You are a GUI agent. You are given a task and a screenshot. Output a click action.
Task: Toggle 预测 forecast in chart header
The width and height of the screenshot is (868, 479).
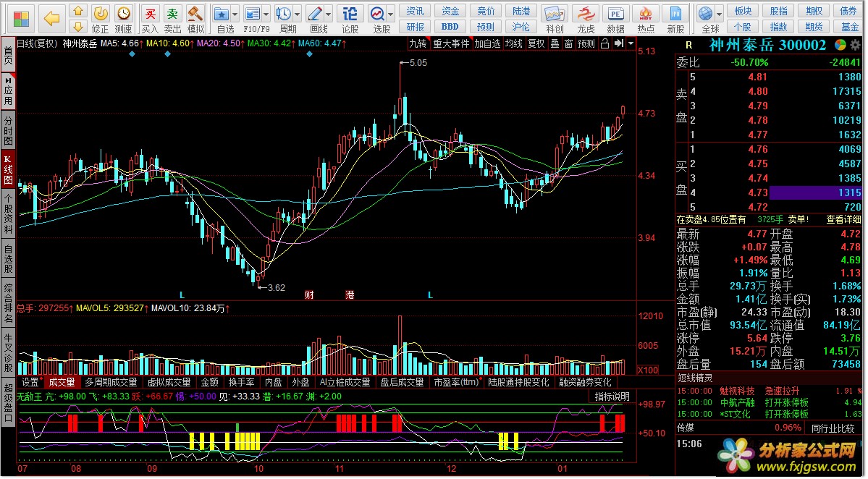click(x=586, y=43)
